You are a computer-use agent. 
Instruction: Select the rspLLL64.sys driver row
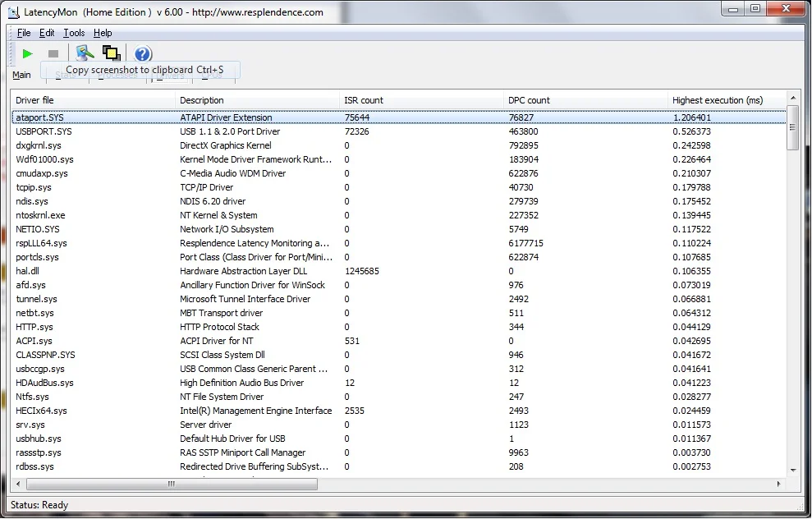[x=399, y=243]
